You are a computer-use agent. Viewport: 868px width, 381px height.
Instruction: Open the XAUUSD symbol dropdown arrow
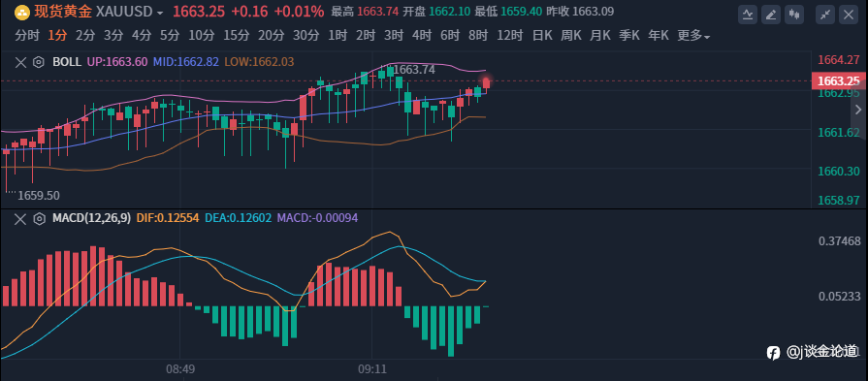click(160, 13)
